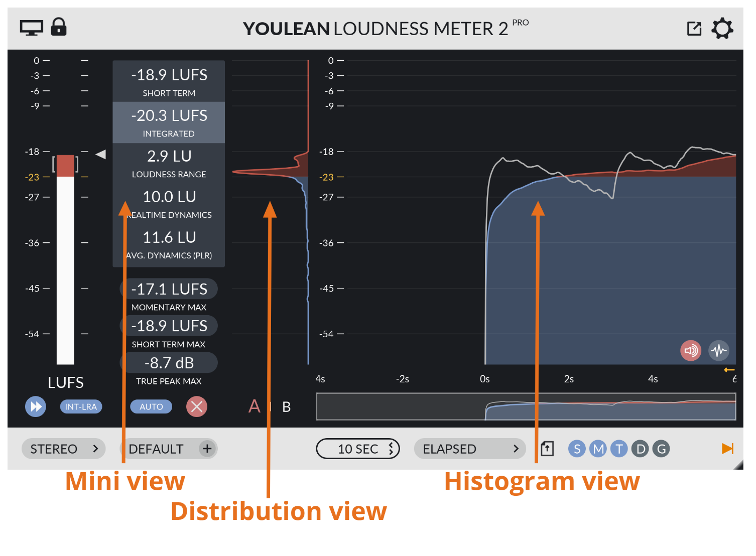Open the ELAPSED time mode dropdown
Screen dimensions: 756x556
[470, 449]
